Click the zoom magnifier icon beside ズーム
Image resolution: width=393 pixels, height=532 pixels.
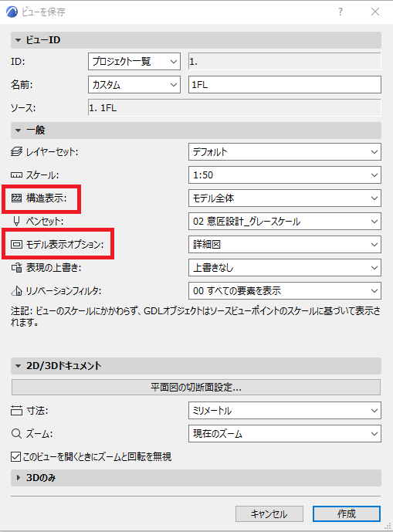pyautogui.click(x=16, y=434)
